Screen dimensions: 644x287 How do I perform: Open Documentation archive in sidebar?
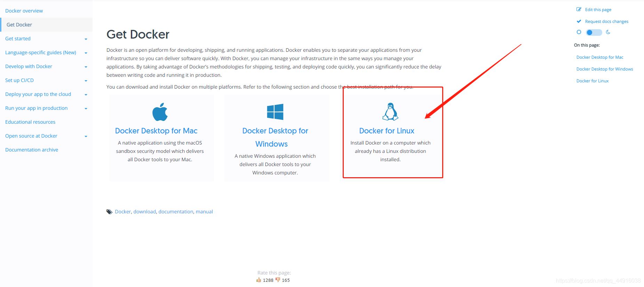tap(32, 150)
